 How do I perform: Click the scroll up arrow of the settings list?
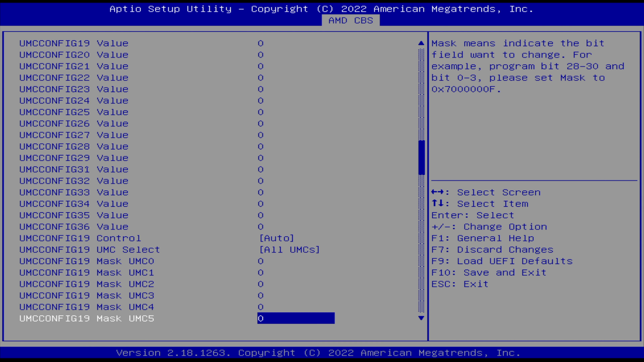421,43
